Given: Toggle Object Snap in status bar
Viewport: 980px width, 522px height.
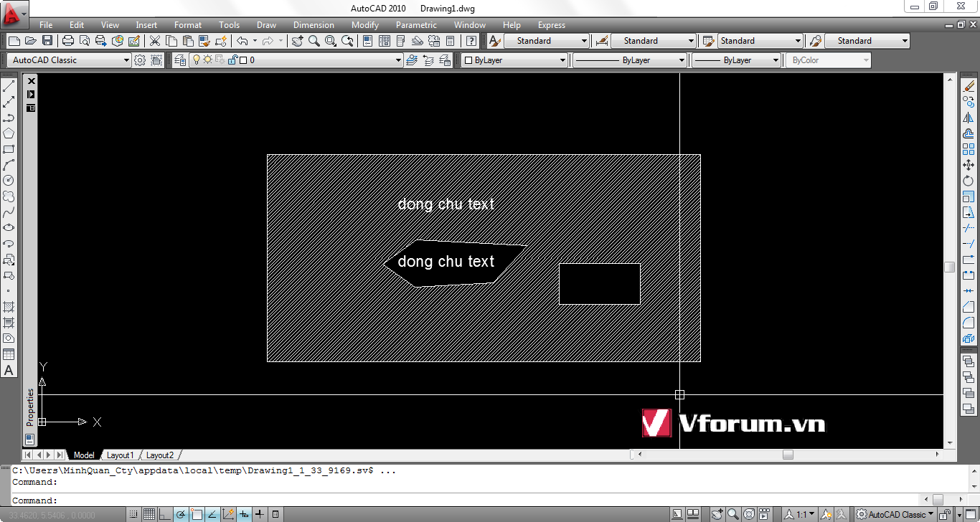Looking at the screenshot, I should (x=197, y=514).
